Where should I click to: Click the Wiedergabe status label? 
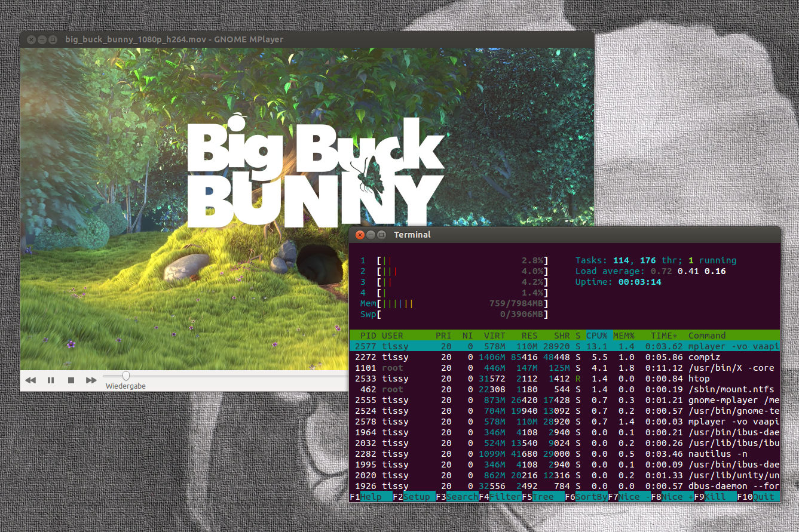click(x=125, y=386)
